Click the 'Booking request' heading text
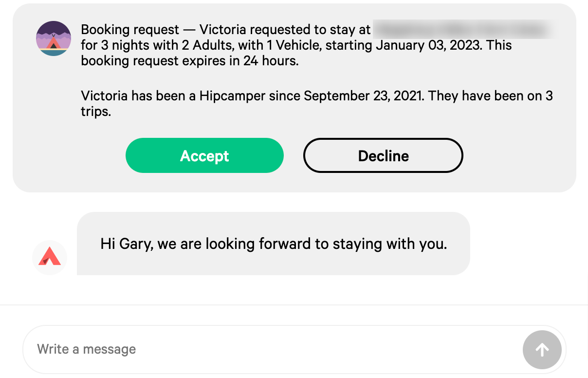The height and width of the screenshot is (378, 588). pyautogui.click(x=130, y=30)
